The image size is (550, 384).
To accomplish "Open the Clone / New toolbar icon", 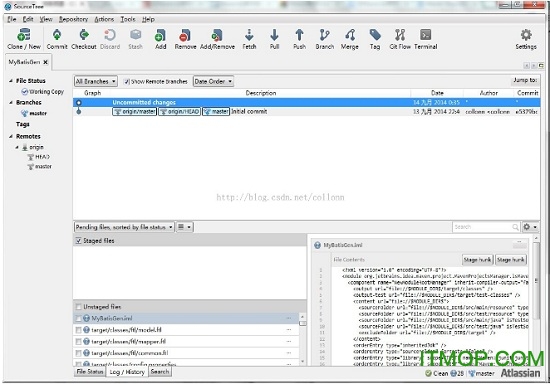I will pyautogui.click(x=24, y=39).
